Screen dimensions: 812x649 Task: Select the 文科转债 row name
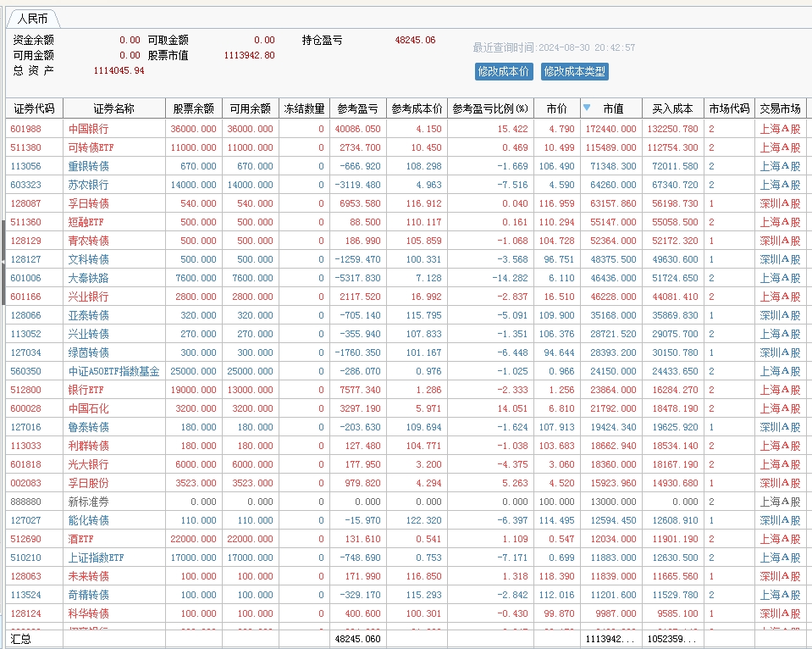89,260
